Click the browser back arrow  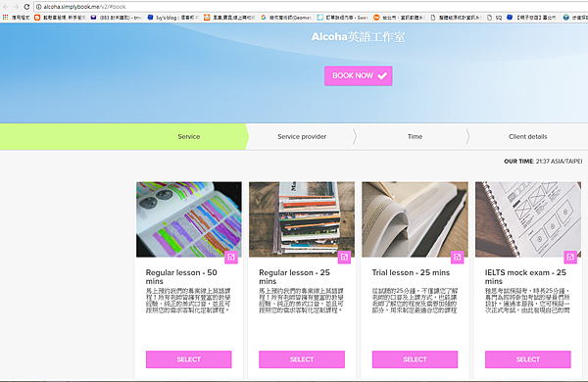(x=6, y=7)
